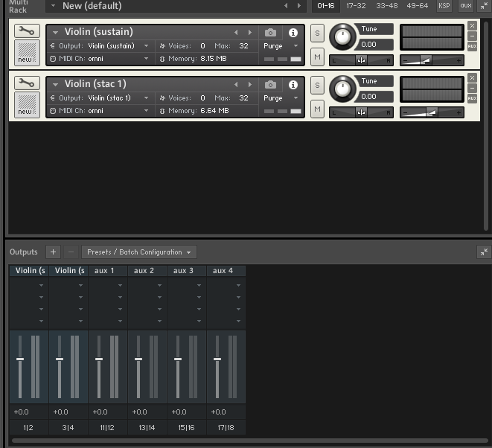Click the instrument icon thumbnail for Violin (stac 1)

(x=27, y=105)
